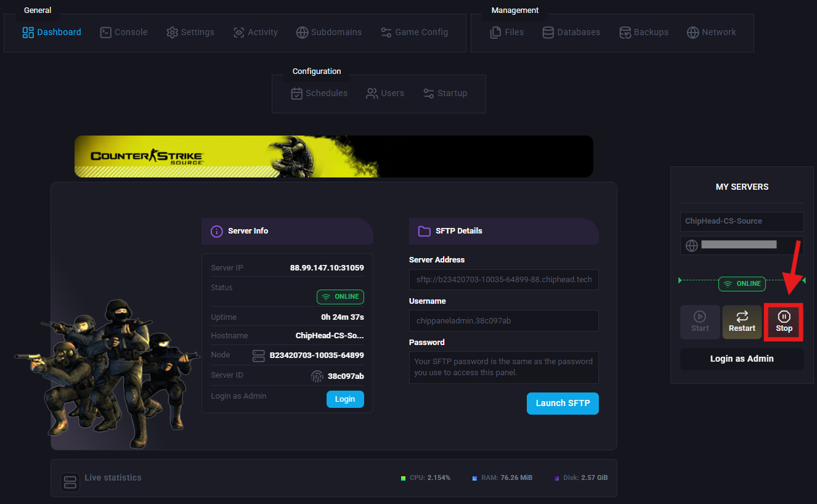Launch SFTP with the blue button
Image resolution: width=817 pixels, height=504 pixels.
coord(563,403)
